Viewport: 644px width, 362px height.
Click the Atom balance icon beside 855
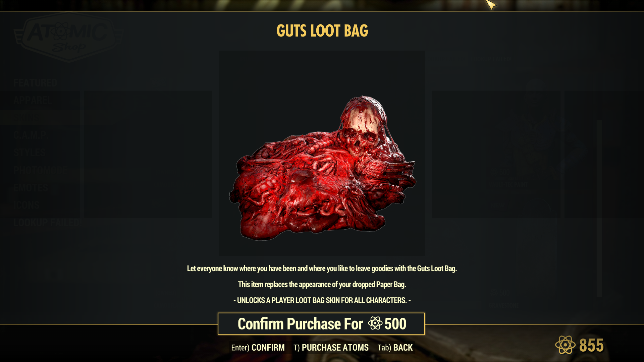tap(565, 345)
